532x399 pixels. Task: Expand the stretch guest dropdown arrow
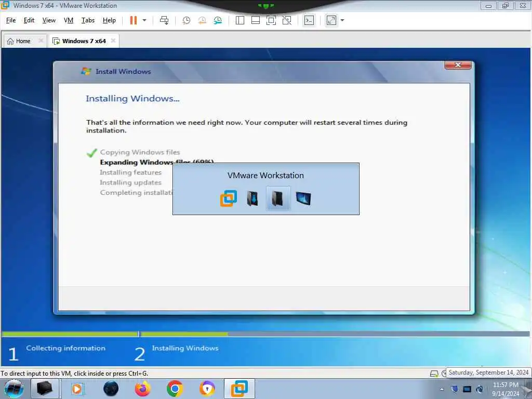(342, 20)
